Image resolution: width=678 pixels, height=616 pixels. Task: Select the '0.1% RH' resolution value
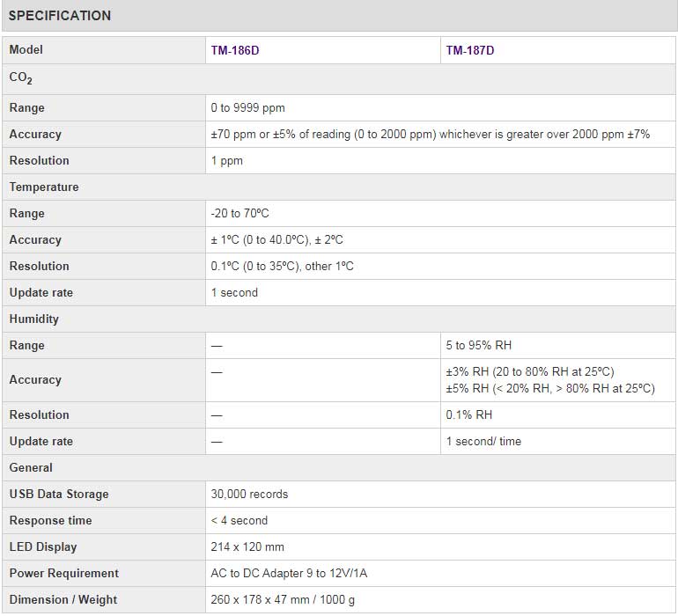tap(469, 414)
